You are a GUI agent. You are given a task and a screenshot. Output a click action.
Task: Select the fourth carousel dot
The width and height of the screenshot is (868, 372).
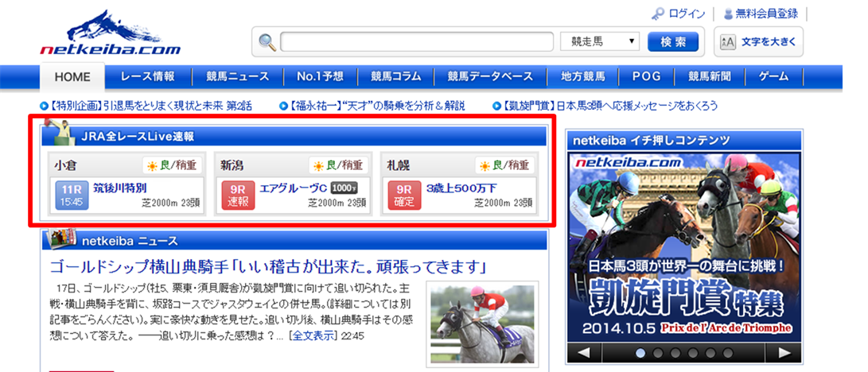[693, 353]
